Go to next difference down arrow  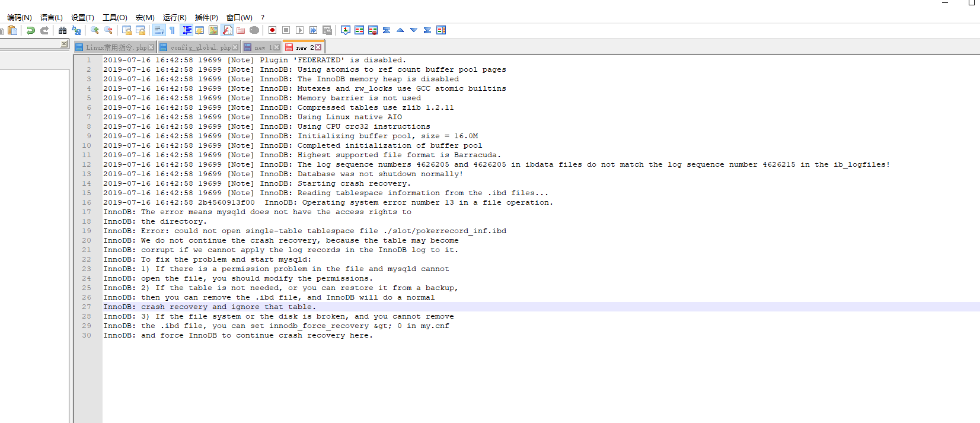point(414,30)
